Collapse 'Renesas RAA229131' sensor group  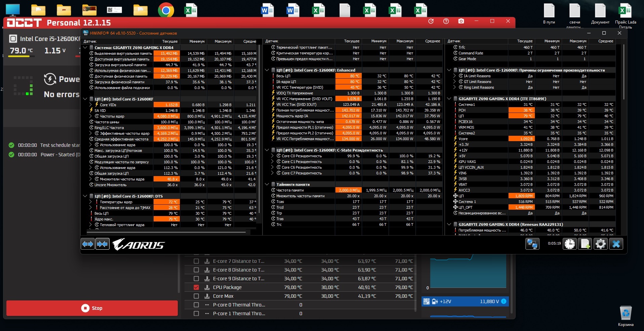(x=449, y=224)
